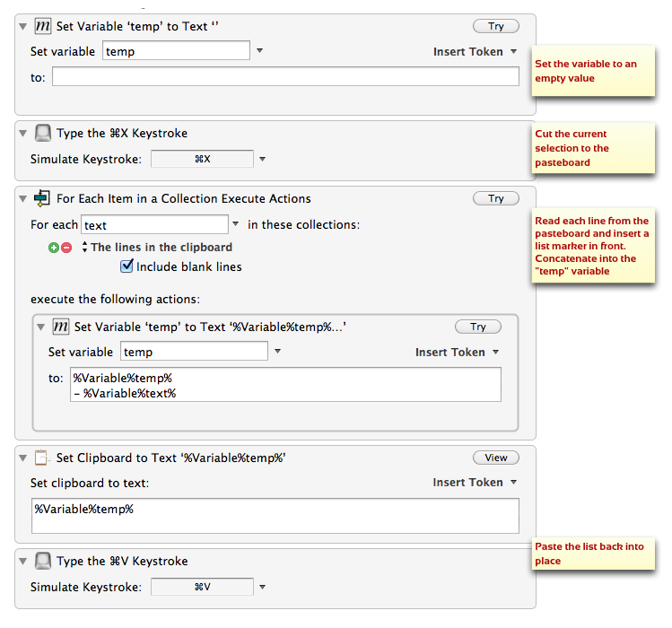
Task: Open Insert Token menu in Set Clipboard action
Action: click(x=475, y=483)
